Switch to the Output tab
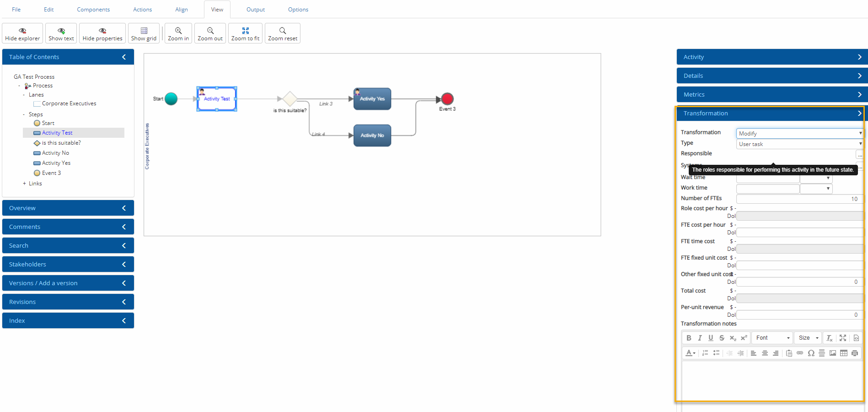 pos(256,10)
